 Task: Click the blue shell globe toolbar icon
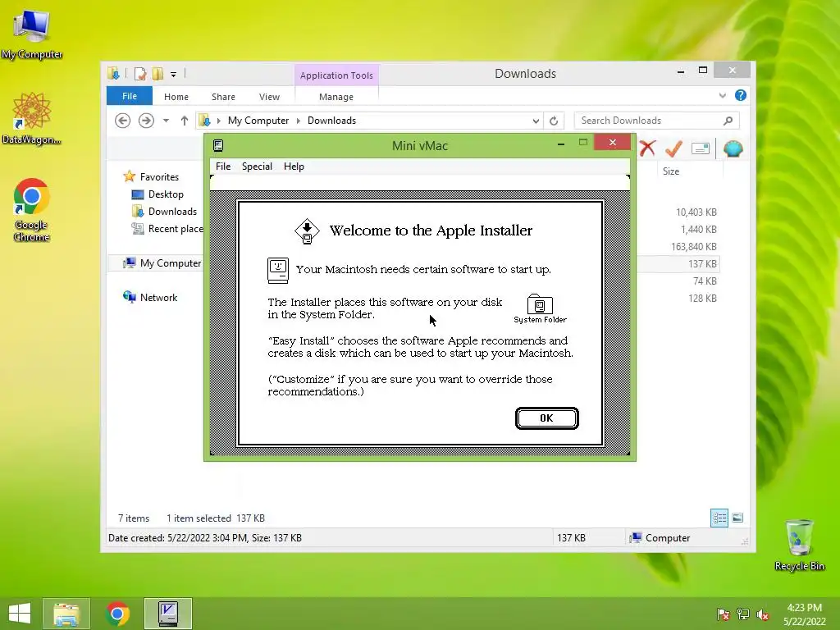(x=733, y=148)
